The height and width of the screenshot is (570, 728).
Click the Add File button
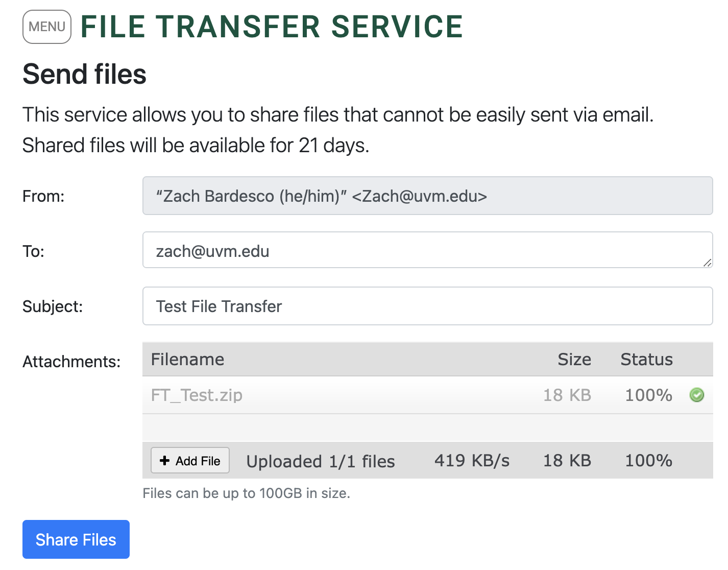190,461
